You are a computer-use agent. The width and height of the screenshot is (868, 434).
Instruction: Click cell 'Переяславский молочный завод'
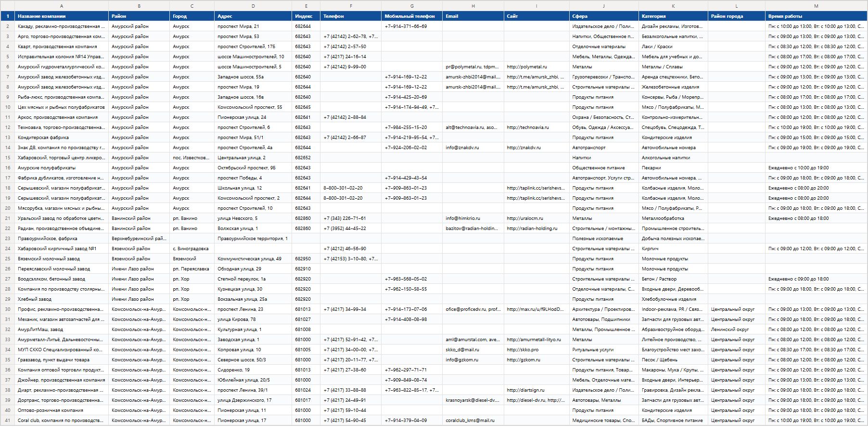point(62,269)
